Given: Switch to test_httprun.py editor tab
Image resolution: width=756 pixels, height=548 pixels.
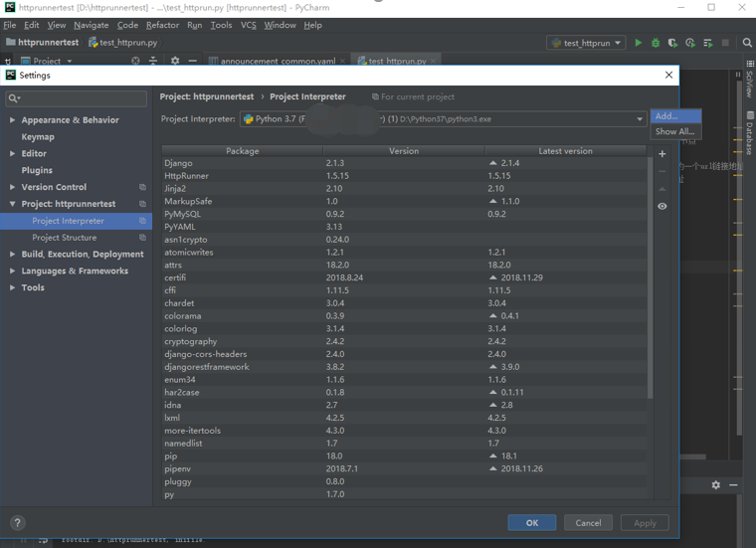Looking at the screenshot, I should (397, 61).
